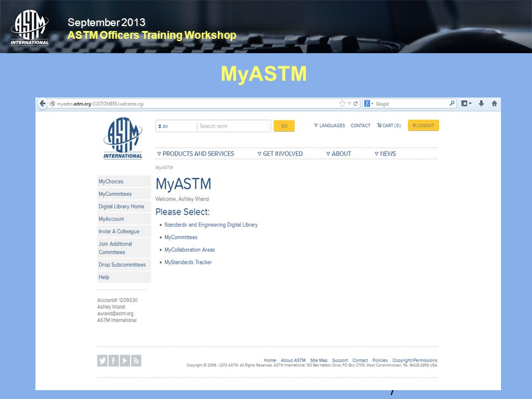Click the magnifier icon in Google search box
Screen dimensions: 532x399
click(x=452, y=103)
